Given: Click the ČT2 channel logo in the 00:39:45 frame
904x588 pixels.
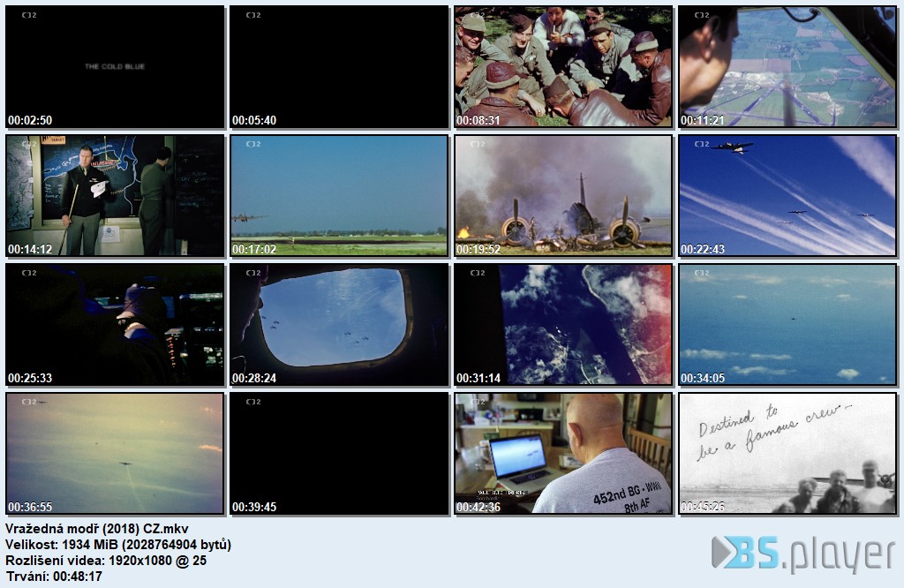Looking at the screenshot, I should (253, 402).
